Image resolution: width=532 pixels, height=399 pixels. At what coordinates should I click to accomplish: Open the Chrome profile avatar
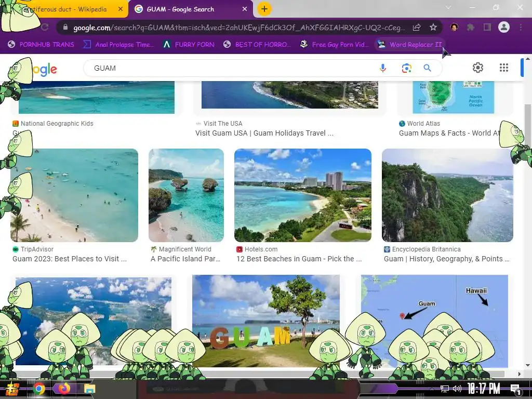pos(504,27)
